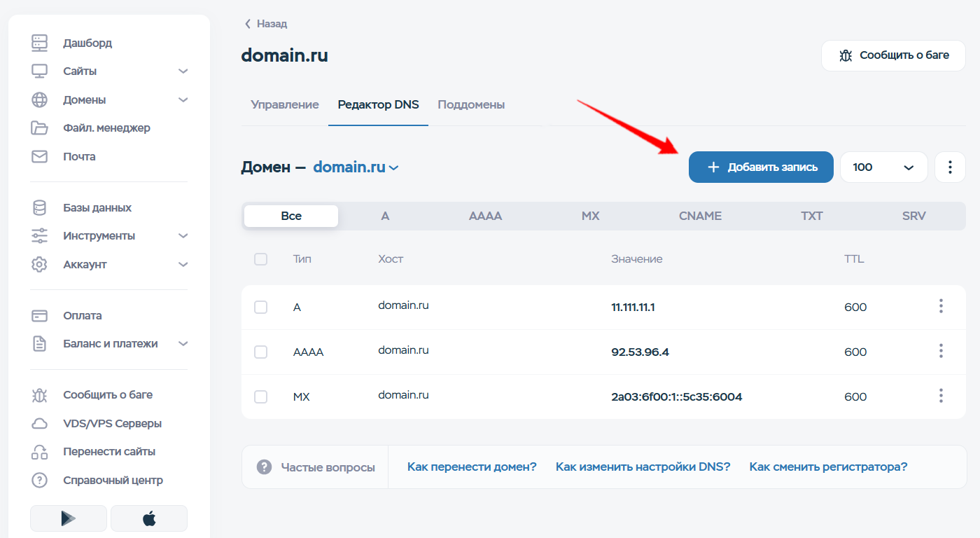Open the domain.ru domain selector dropdown
980x538 pixels.
coord(356,167)
